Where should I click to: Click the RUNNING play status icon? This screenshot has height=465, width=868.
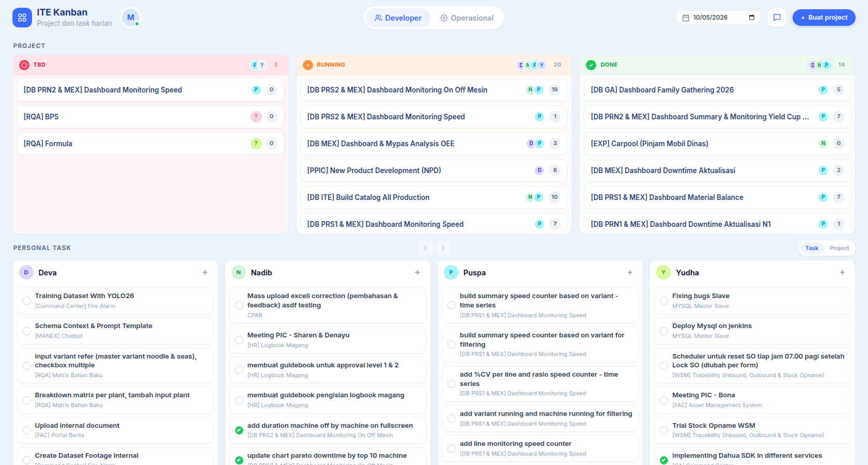[x=308, y=65]
